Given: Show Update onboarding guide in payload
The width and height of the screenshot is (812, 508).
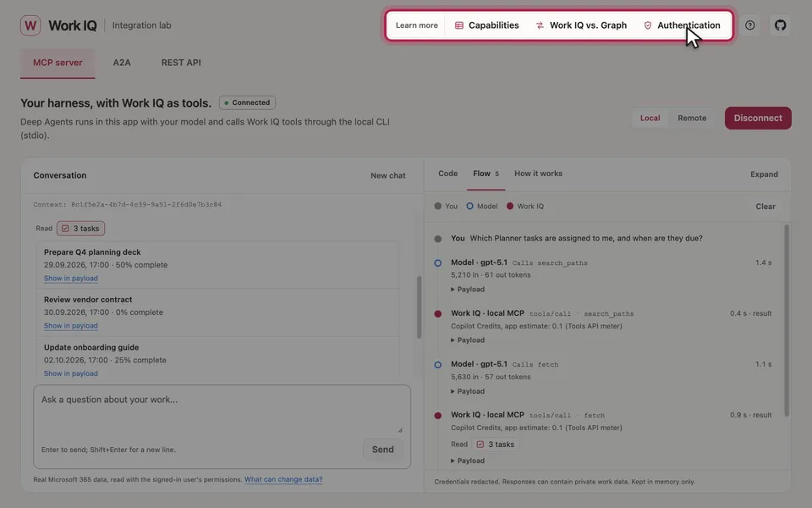Looking at the screenshot, I should [x=71, y=373].
